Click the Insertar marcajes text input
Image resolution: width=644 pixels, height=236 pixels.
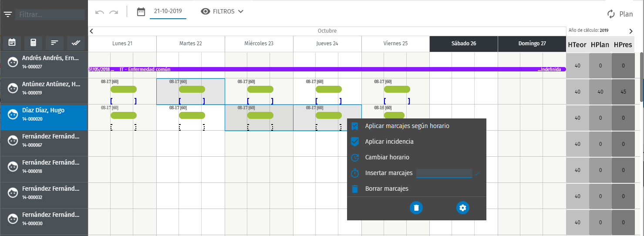coord(444,173)
